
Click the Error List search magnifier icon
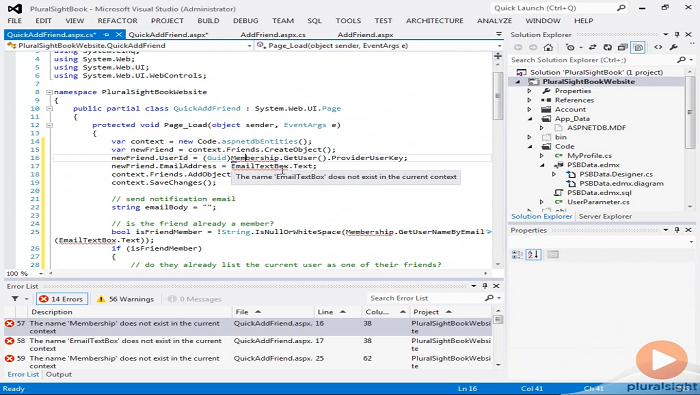click(489, 298)
